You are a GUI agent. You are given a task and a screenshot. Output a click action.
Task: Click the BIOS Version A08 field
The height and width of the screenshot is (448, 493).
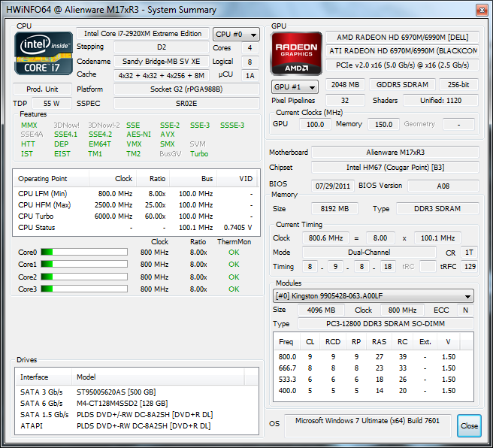(443, 186)
